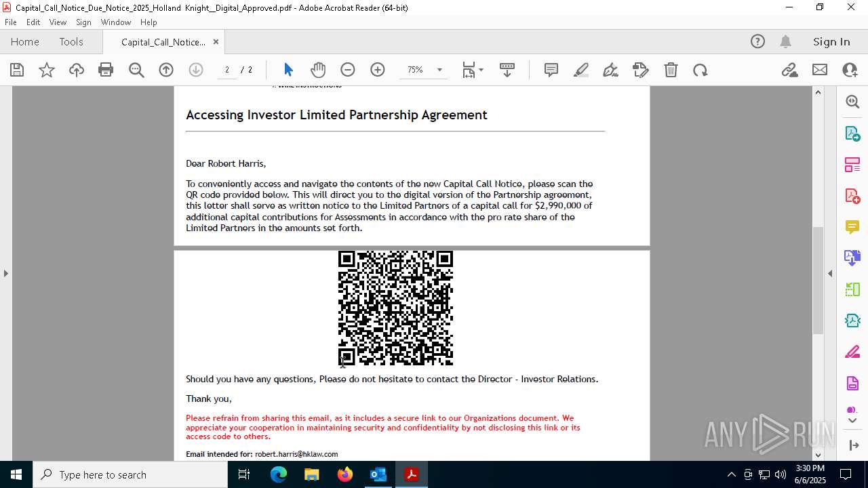Zoom out with minus button

(348, 70)
